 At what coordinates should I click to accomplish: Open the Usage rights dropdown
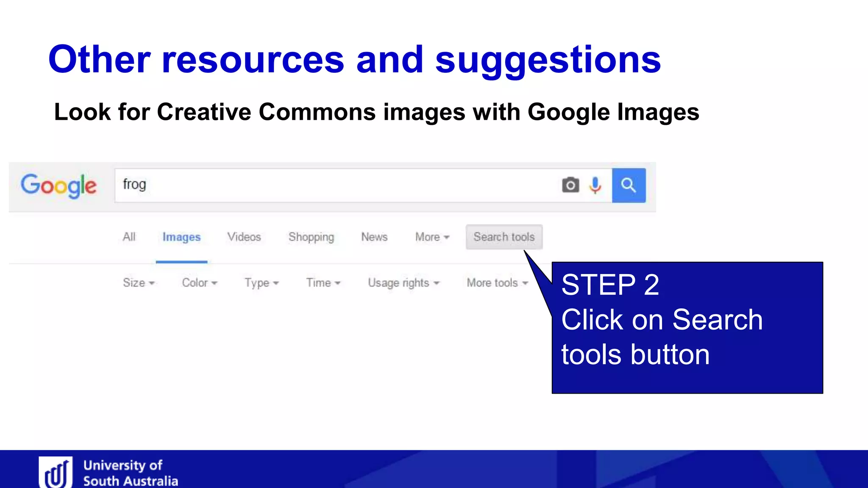click(403, 283)
